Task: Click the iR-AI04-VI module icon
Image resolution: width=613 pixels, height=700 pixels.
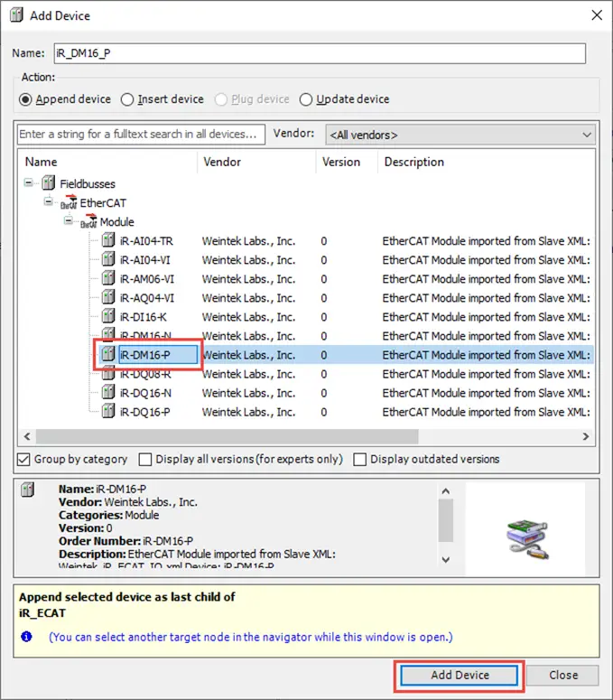Action: [x=108, y=259]
